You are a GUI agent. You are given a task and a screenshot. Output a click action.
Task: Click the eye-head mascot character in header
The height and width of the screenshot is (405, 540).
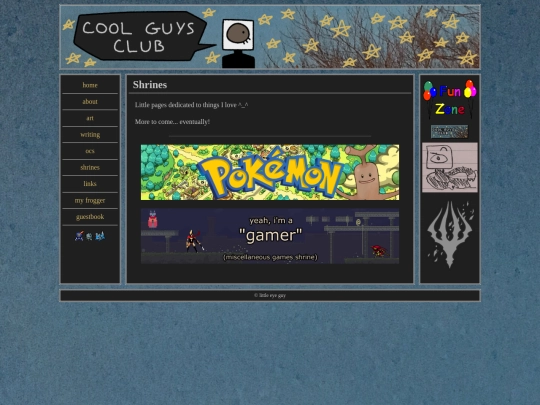coord(238,44)
